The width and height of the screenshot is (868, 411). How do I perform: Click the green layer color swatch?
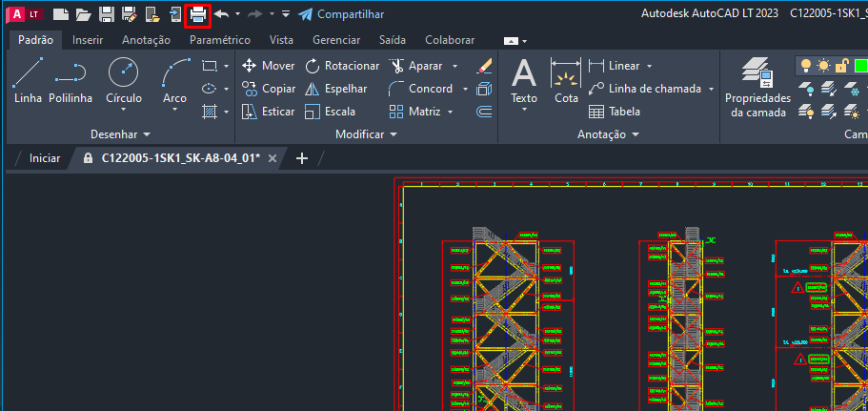(x=859, y=66)
